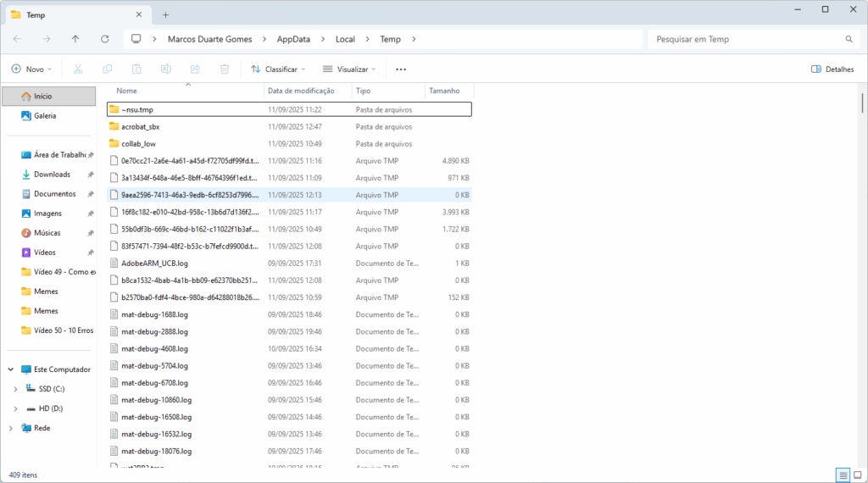Click the vertical scrollbar thumb

862,103
